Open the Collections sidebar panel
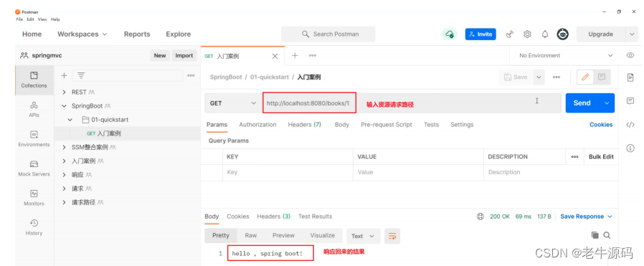The height and width of the screenshot is (266, 644). [34, 80]
